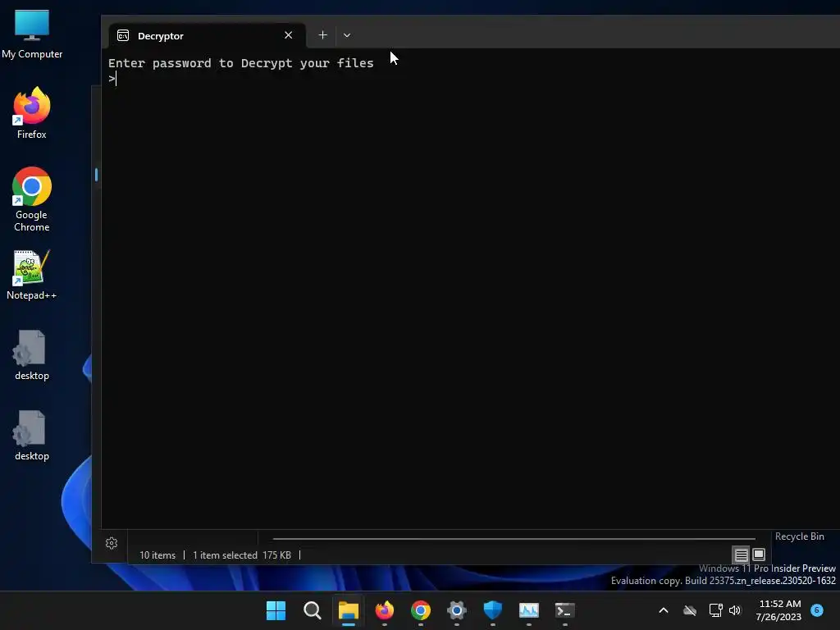Open network status tray icon

point(715,610)
